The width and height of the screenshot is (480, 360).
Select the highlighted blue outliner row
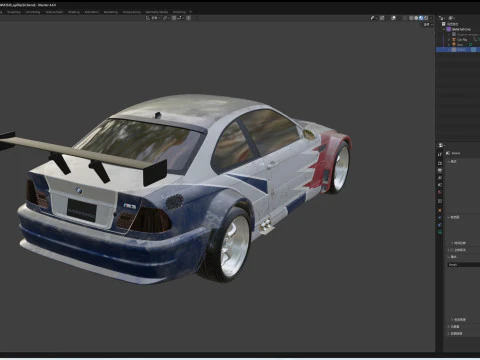click(x=458, y=50)
